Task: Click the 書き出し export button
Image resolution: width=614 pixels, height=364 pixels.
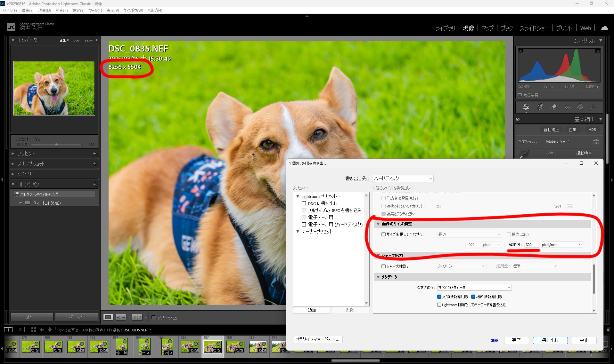Action: [550, 340]
